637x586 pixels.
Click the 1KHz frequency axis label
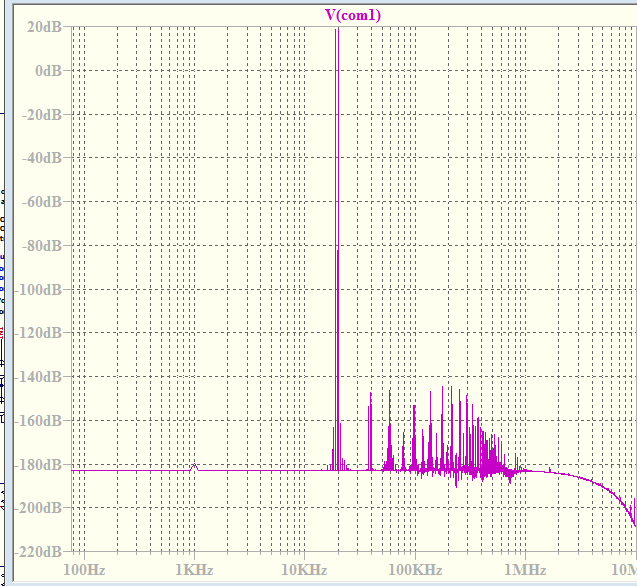point(194,570)
